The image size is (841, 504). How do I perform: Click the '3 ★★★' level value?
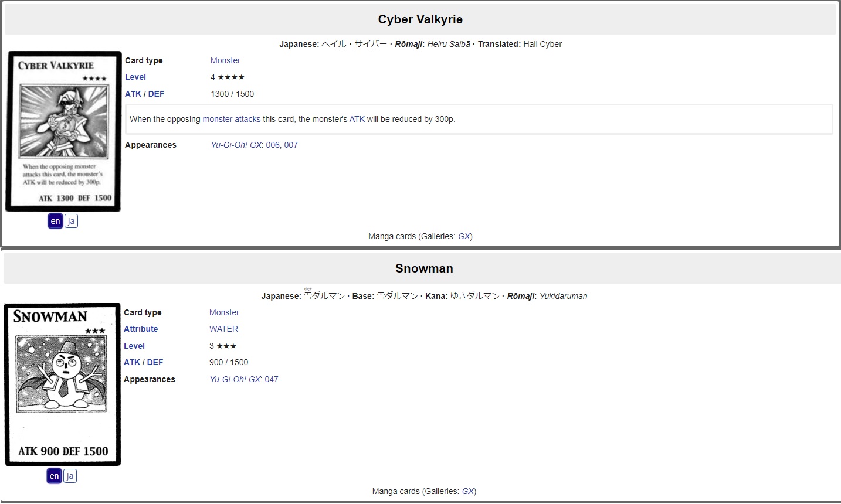click(223, 346)
